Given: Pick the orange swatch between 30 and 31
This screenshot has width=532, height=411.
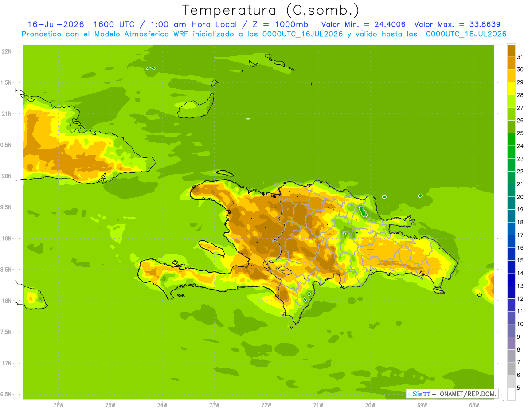Looking at the screenshot, I should point(511,63).
